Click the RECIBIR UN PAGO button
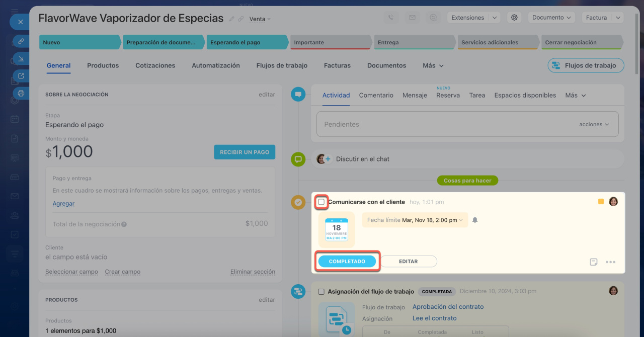Screen dimensions: 644x337 tap(245, 152)
